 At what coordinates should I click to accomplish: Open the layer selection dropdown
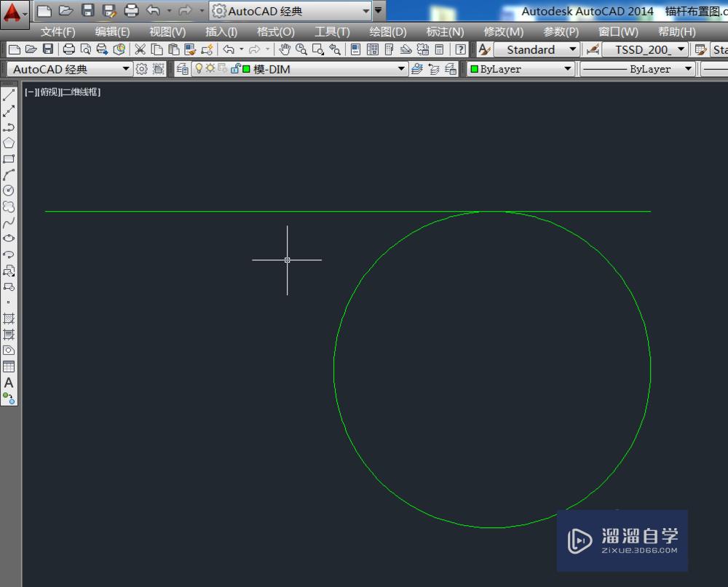401,68
